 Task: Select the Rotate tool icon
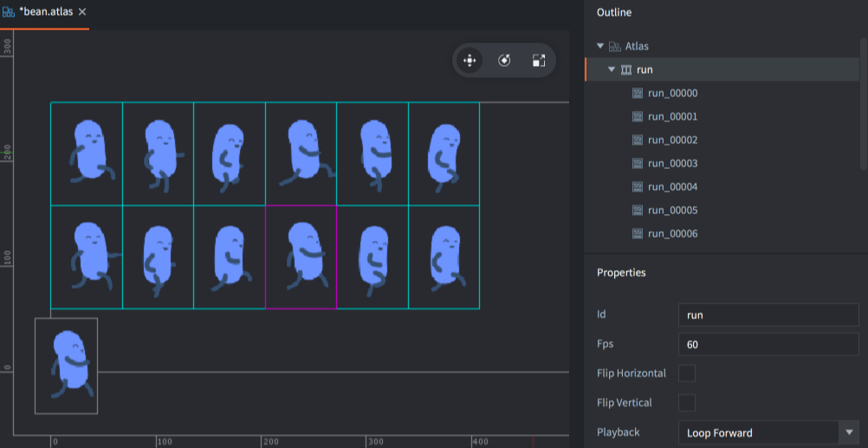(504, 61)
